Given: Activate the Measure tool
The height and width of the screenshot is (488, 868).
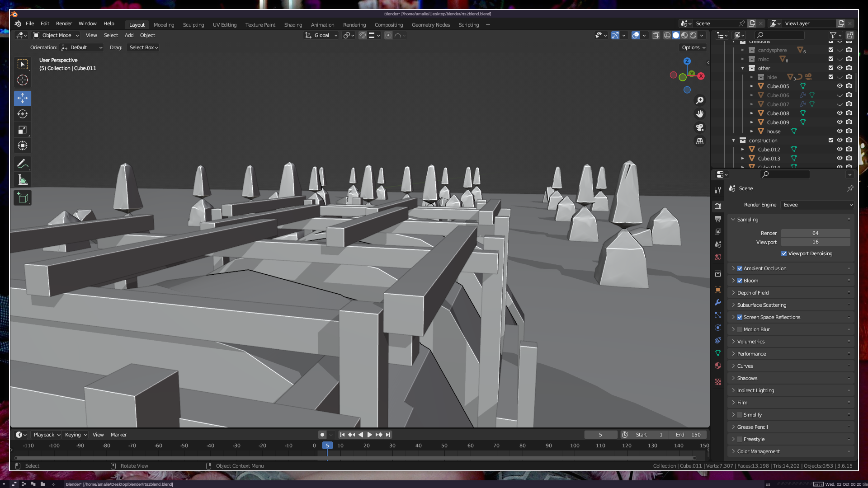Looking at the screenshot, I should [23, 180].
